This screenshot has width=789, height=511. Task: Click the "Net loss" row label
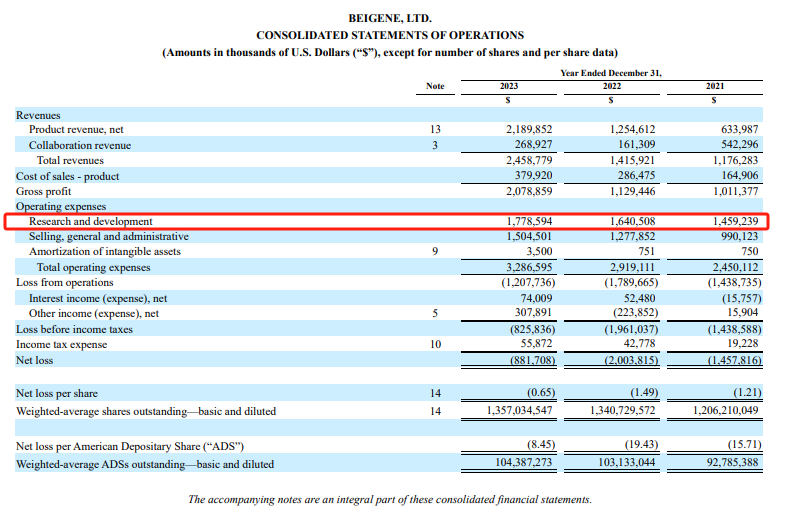point(34,361)
